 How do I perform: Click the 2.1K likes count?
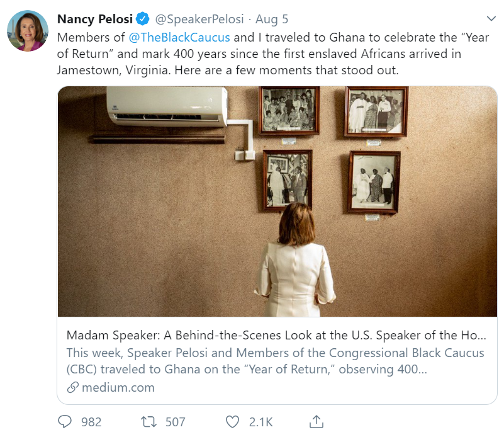[261, 421]
